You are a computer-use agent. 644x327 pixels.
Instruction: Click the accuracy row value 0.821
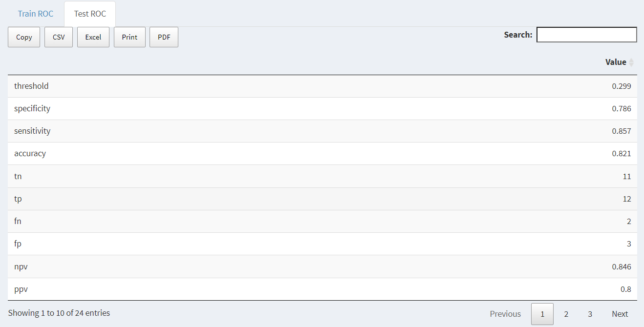[x=621, y=154]
